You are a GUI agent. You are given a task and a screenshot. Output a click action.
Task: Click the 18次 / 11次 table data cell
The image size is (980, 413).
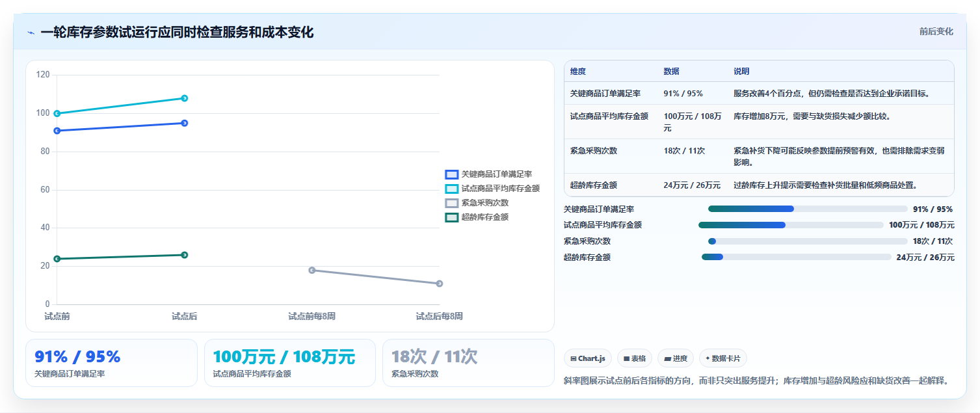692,156
